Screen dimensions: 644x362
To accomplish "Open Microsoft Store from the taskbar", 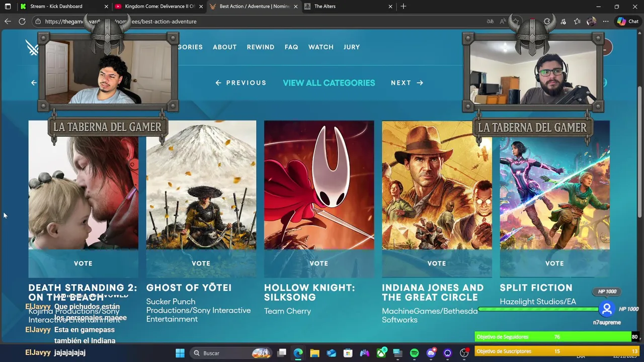I will click(x=348, y=353).
